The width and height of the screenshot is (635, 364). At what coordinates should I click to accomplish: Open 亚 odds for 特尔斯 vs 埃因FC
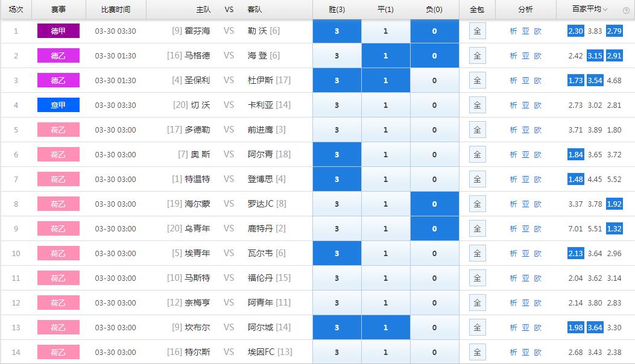tap(526, 353)
